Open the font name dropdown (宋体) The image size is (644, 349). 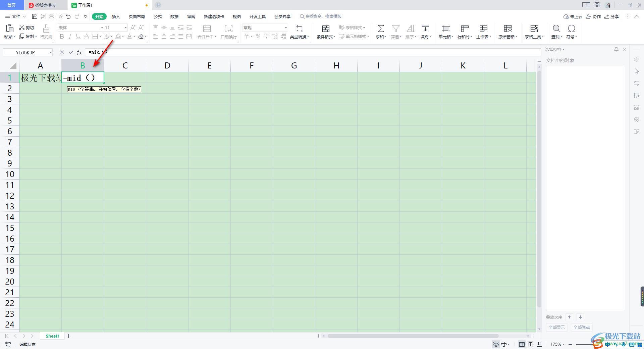(x=102, y=28)
